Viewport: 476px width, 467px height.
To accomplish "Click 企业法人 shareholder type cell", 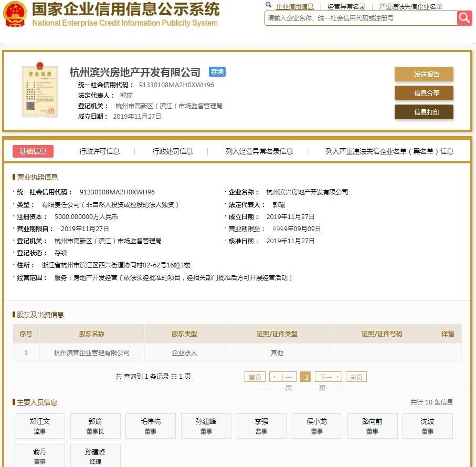I will [x=184, y=352].
